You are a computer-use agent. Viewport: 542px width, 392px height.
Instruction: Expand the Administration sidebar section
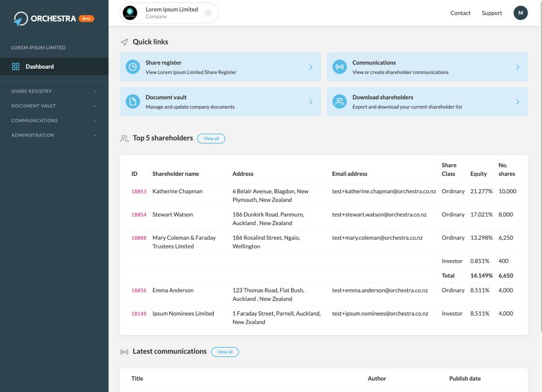coord(54,135)
